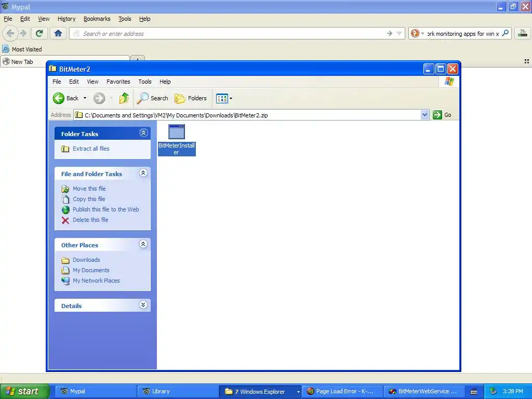Open My Documents under Other Places
This screenshot has width=532, height=399.
91,270
